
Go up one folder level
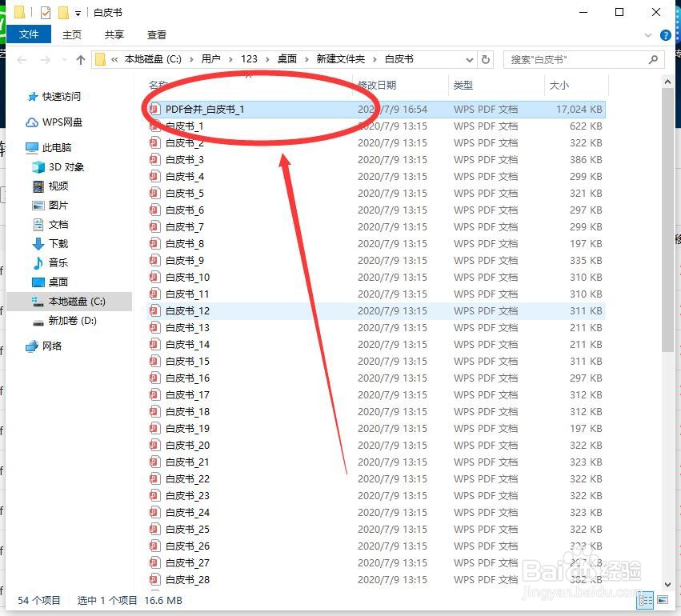coord(81,59)
